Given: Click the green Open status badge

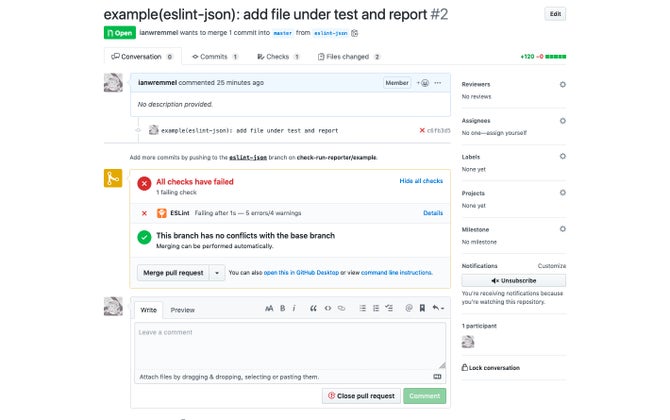Looking at the screenshot, I should pyautogui.click(x=120, y=33).
